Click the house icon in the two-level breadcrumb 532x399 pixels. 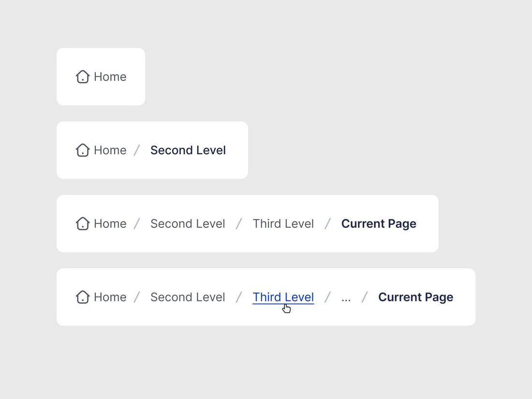tap(82, 150)
